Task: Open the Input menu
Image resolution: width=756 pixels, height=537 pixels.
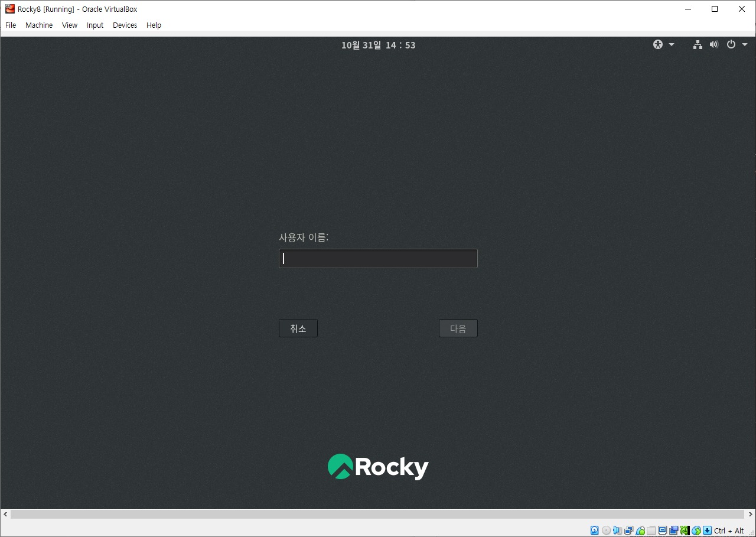Action: click(95, 25)
